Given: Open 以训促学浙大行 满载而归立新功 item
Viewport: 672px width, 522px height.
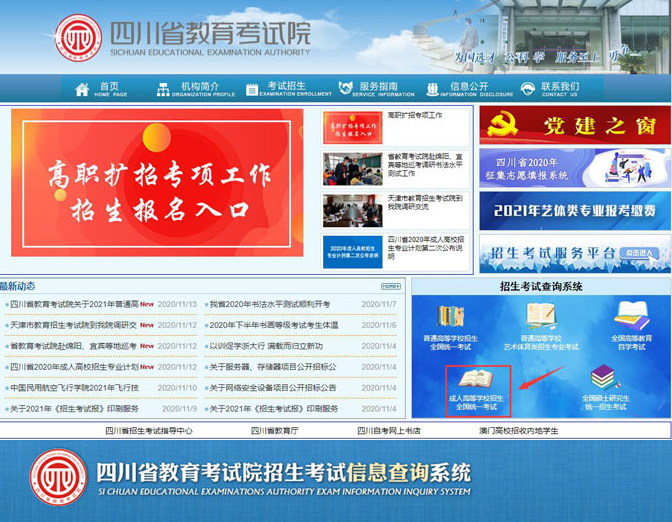Looking at the screenshot, I should click(266, 346).
